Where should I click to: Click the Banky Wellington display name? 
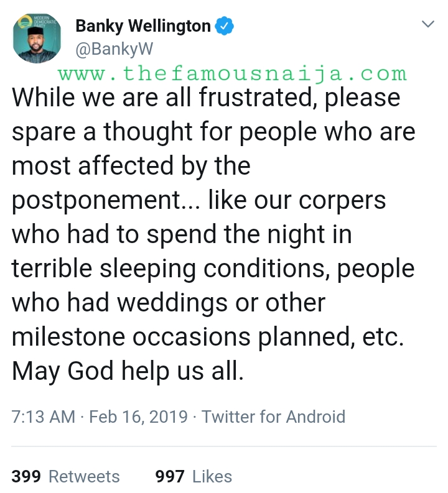pos(142,26)
